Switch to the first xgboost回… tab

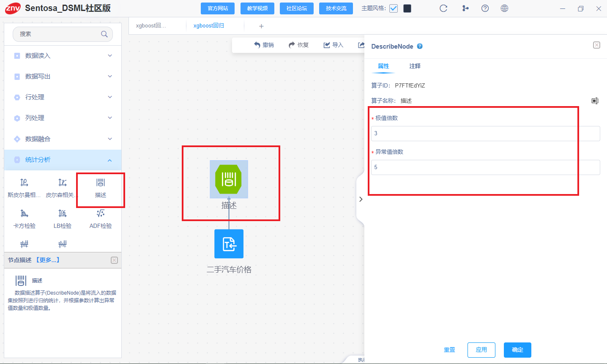coord(151,26)
